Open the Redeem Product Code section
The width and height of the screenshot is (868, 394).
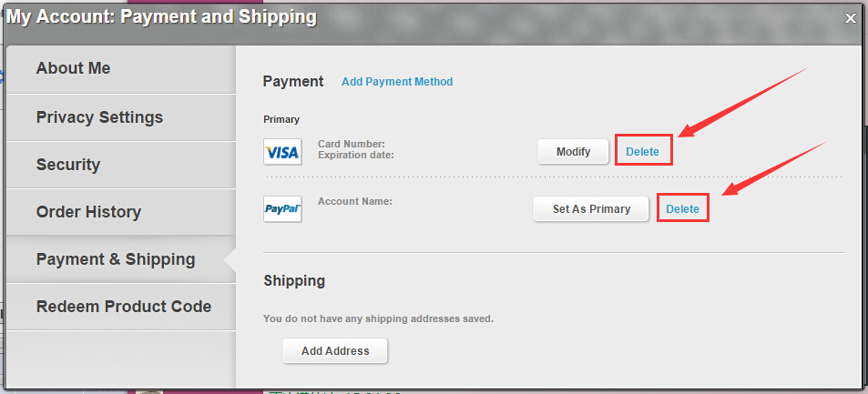[124, 307]
